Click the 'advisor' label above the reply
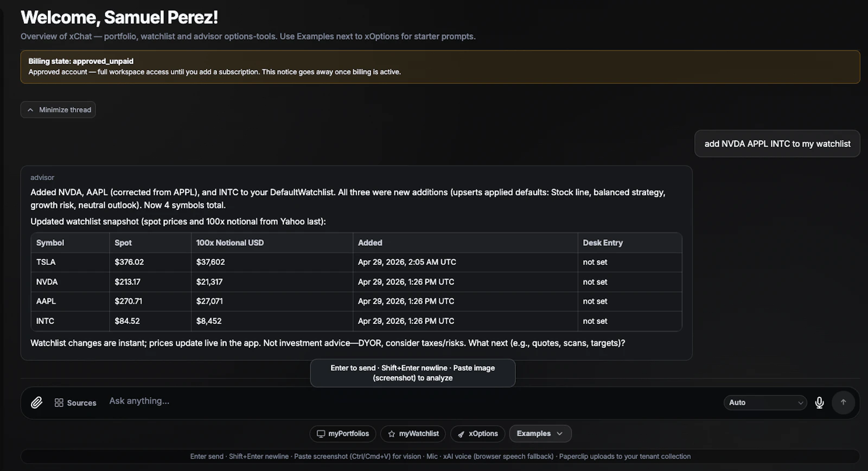This screenshot has width=868, height=471. 42,177
